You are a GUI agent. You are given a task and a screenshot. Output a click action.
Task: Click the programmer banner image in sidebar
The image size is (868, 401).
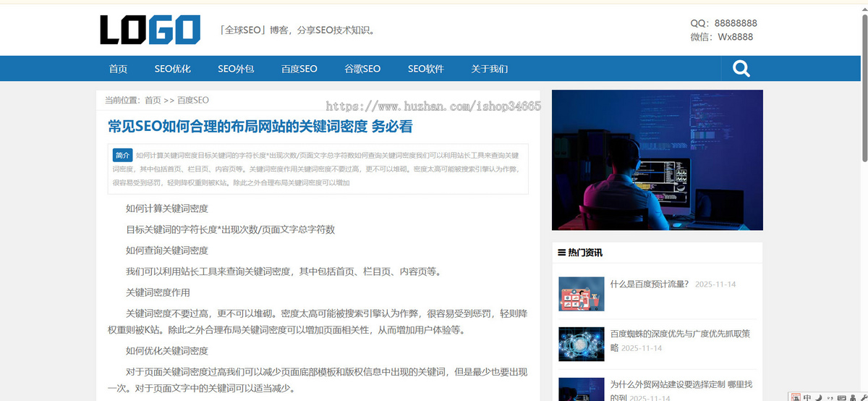658,160
